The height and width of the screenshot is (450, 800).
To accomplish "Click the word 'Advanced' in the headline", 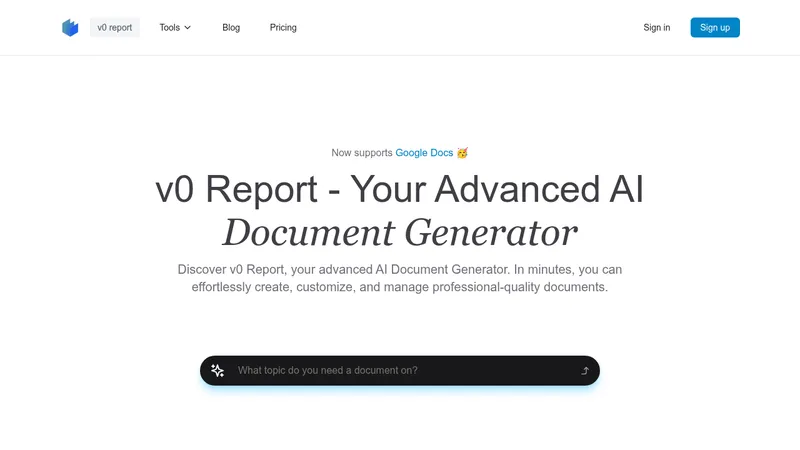I will pos(517,189).
